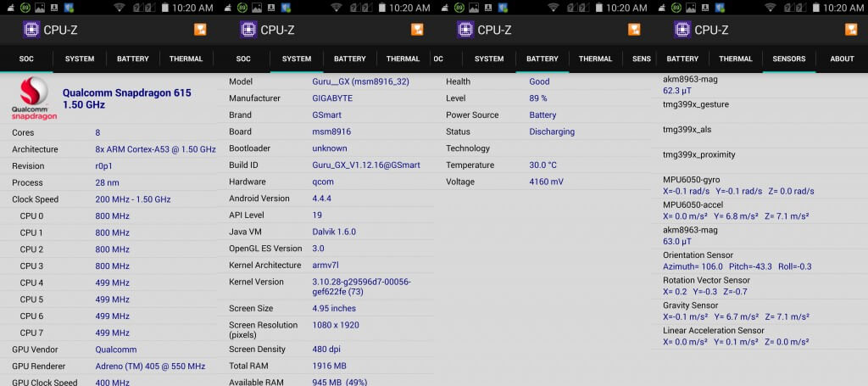This screenshot has height=386, width=868.
Task: Select THERMAL tab on the Sensors screen
Action: click(736, 59)
